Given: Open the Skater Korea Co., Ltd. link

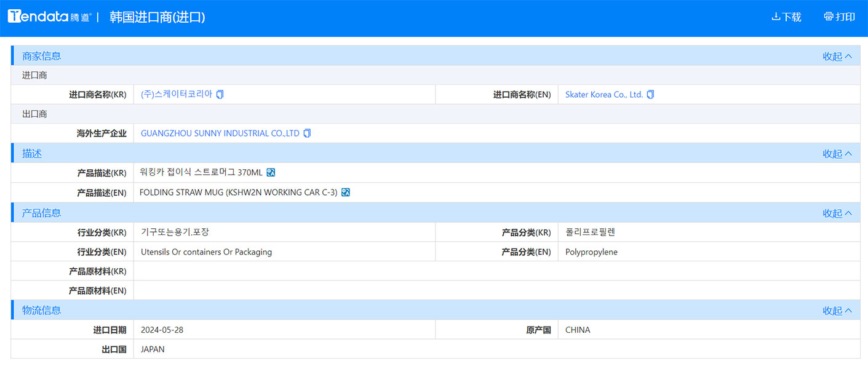Looking at the screenshot, I should point(604,95).
